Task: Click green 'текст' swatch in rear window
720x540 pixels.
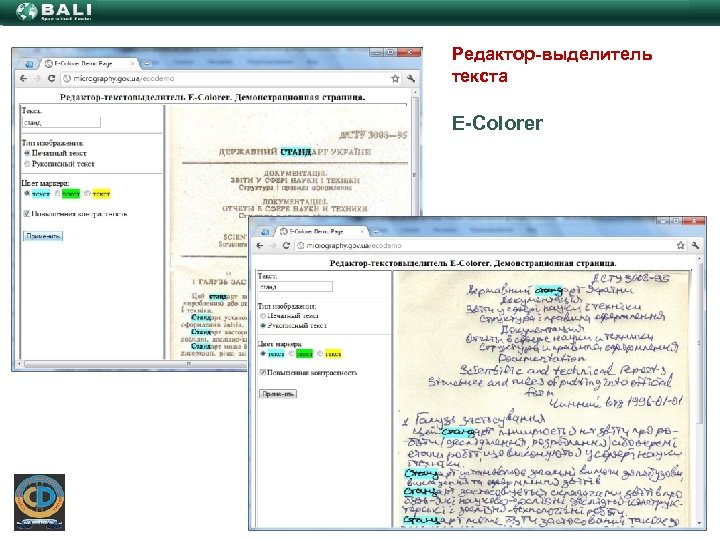Action: click(71, 194)
